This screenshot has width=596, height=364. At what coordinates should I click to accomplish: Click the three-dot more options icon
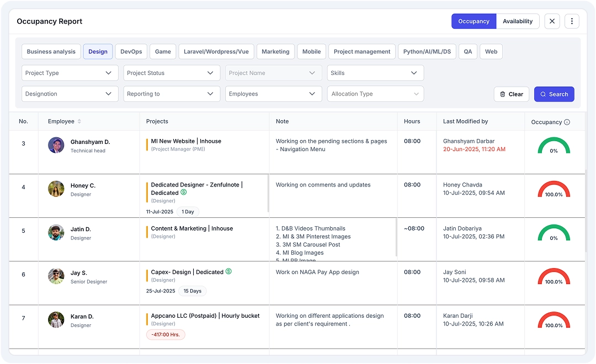click(572, 22)
